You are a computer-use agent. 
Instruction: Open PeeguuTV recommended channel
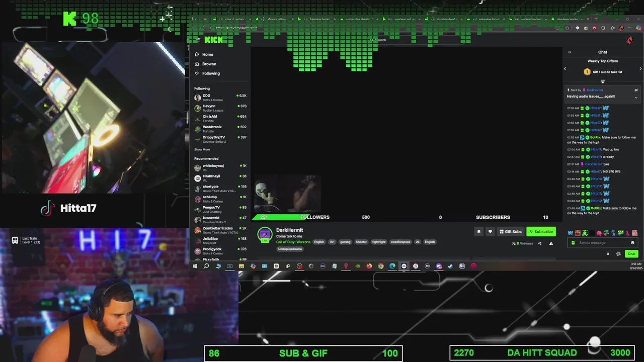click(x=220, y=209)
